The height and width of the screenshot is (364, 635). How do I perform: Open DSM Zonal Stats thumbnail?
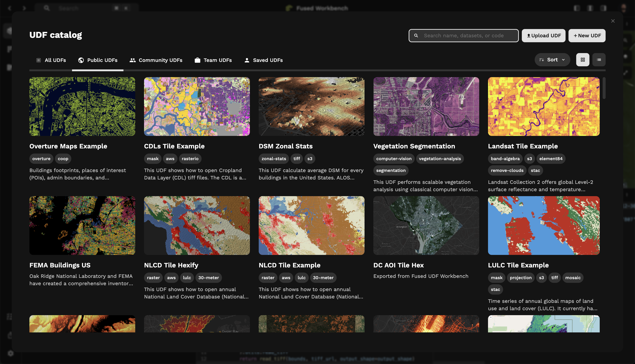[x=311, y=107]
